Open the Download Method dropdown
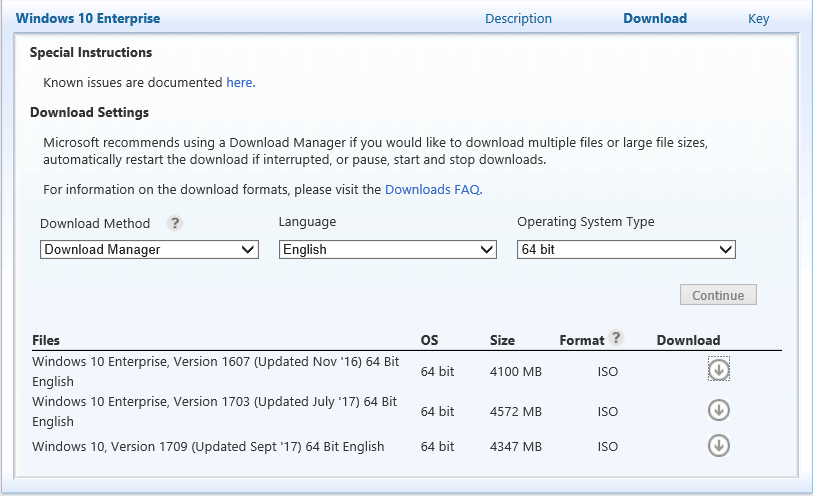Viewport: 813px width, 496px height. pyautogui.click(x=149, y=249)
